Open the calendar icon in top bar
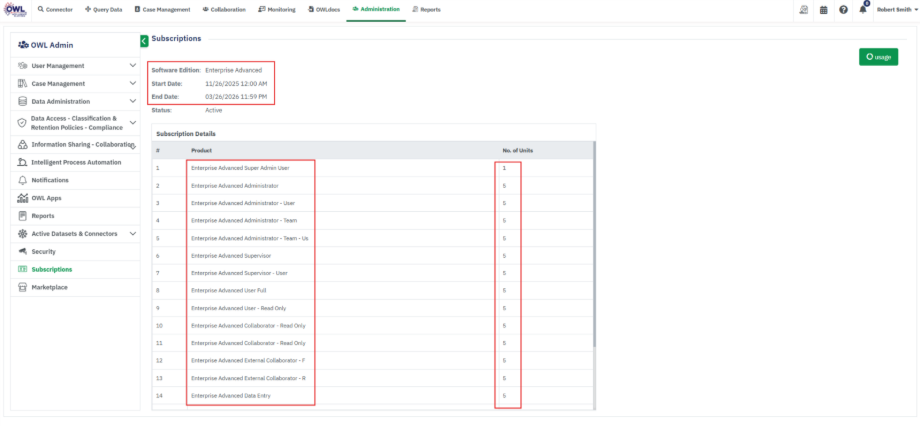The height and width of the screenshot is (426, 921). 824,9
